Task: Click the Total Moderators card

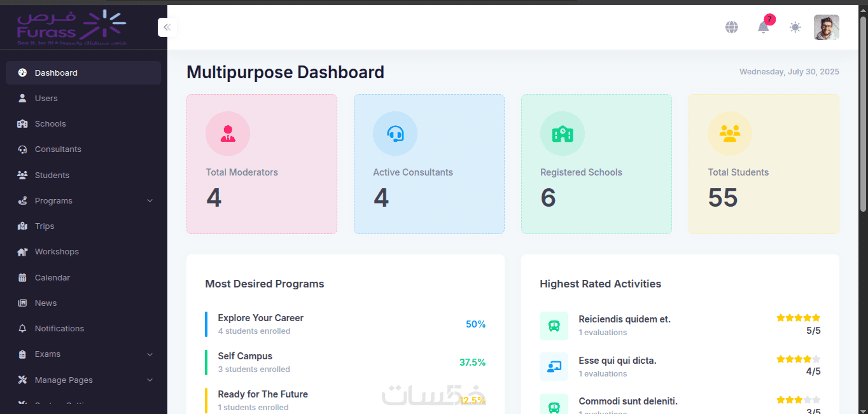Action: (x=262, y=164)
